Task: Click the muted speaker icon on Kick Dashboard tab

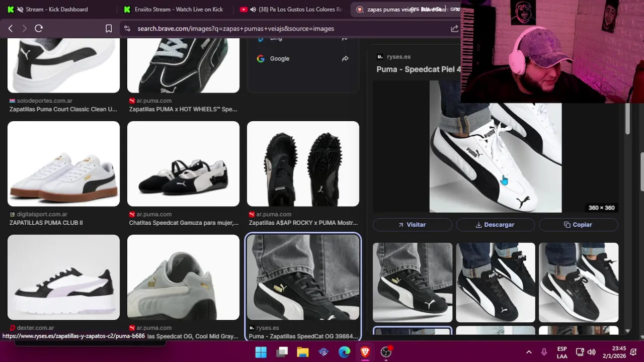Action: pos(20,9)
